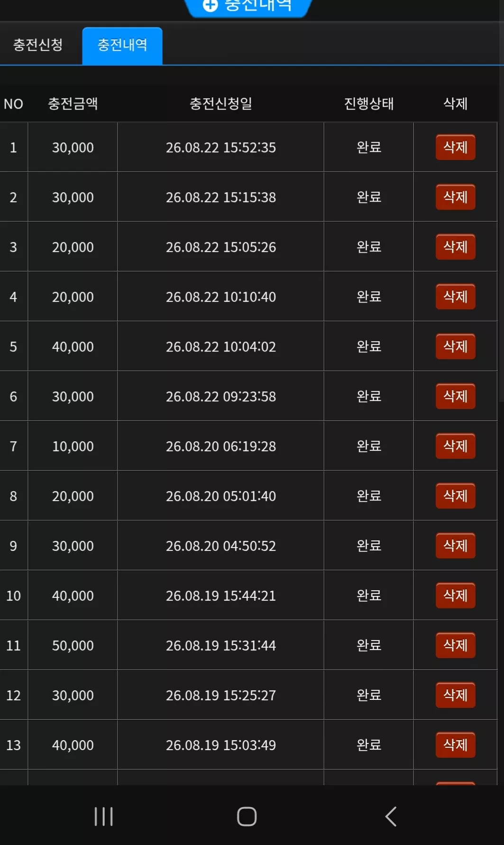
Task: Delete the 40,000 charge in row 5
Action: click(455, 346)
